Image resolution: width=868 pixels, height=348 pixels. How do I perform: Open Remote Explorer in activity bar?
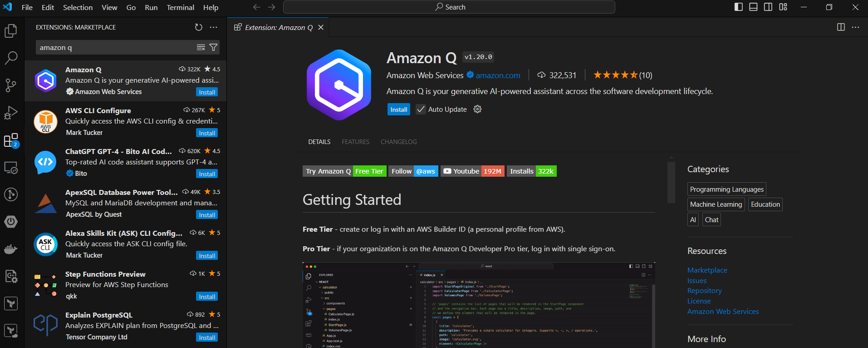[11, 168]
